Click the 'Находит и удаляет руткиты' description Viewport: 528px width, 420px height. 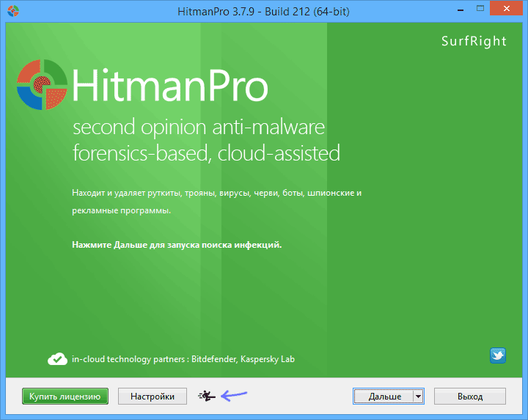coord(216,202)
